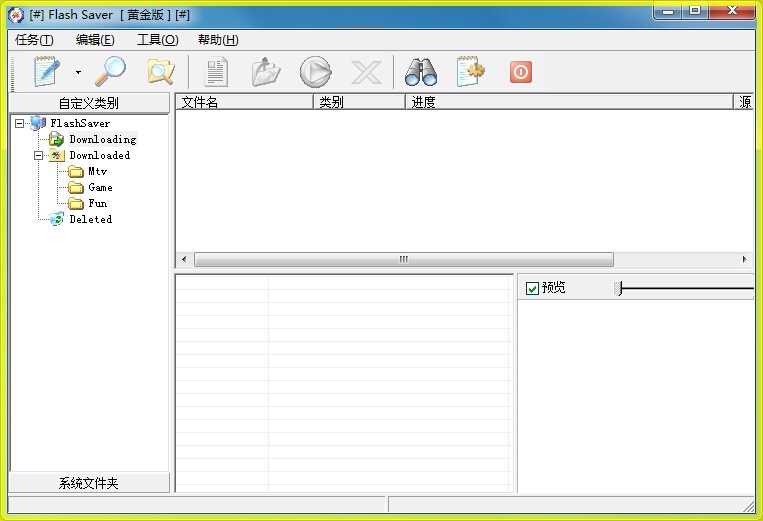This screenshot has height=521, width=763.
Task: Collapse the Downloaded tree node
Action: pyautogui.click(x=38, y=155)
